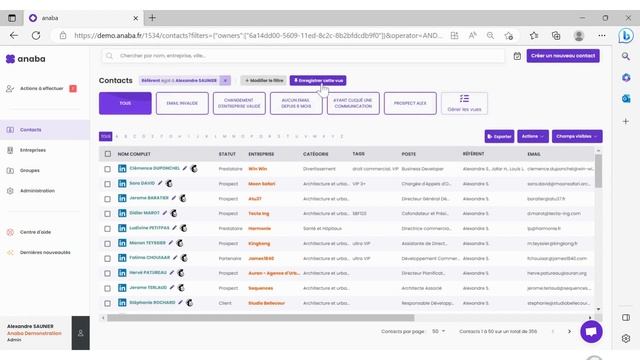
Task: Open new browser tab
Action: coord(152,18)
